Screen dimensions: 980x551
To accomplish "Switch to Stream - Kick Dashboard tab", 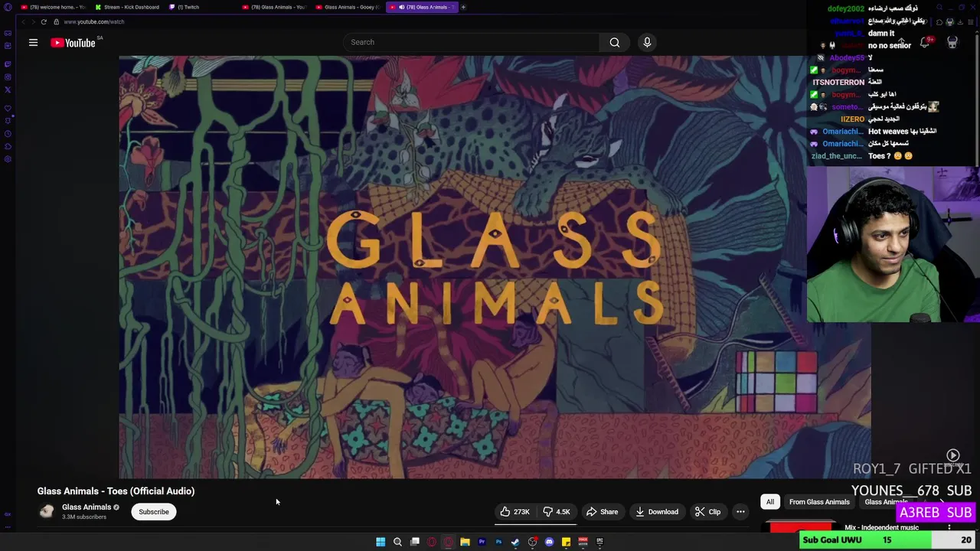I will tap(127, 7).
